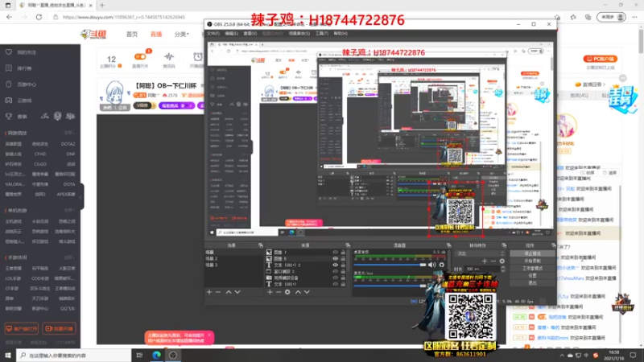Toggle visibility of 视频捕获设备 source
Viewport: 644px width, 362px height.
pos(335,278)
